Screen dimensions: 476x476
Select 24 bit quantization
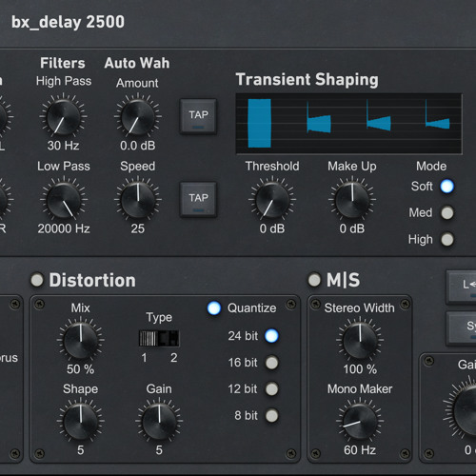[x=271, y=336]
